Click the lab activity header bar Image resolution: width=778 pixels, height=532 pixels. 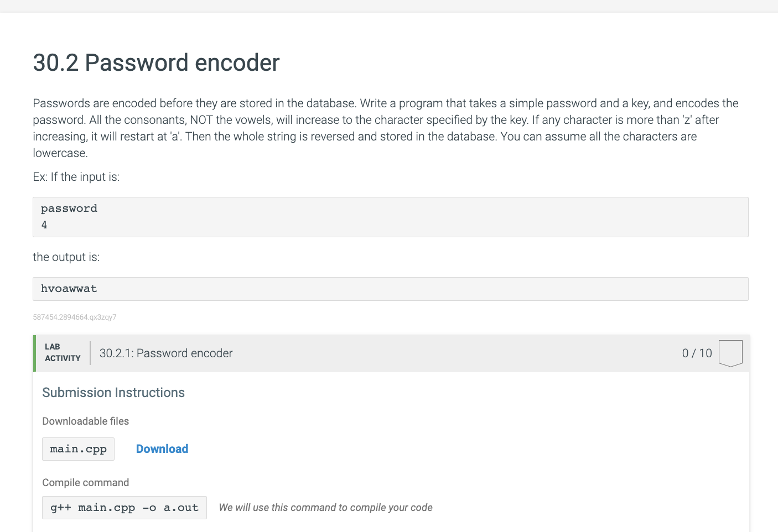[387, 353]
